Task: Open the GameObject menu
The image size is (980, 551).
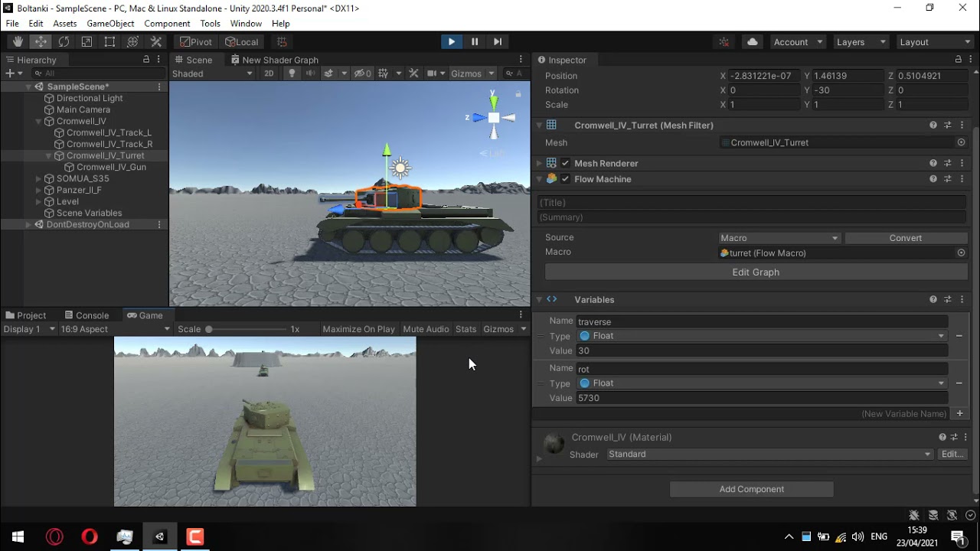Action: 110,24
